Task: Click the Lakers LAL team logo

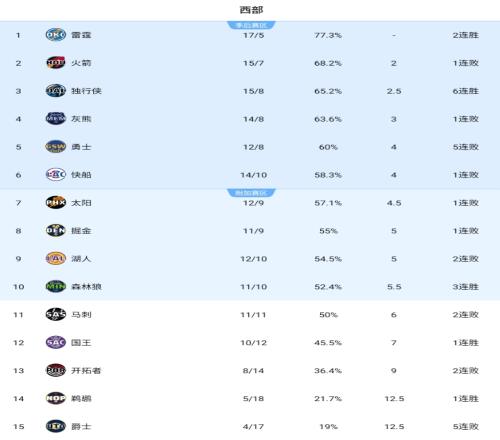Action: click(x=56, y=259)
